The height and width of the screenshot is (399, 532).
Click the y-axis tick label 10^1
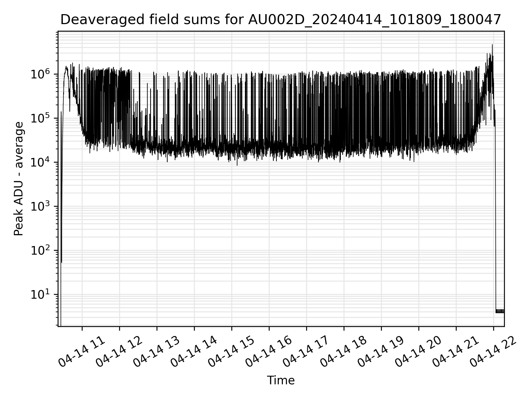pyautogui.click(x=40, y=294)
